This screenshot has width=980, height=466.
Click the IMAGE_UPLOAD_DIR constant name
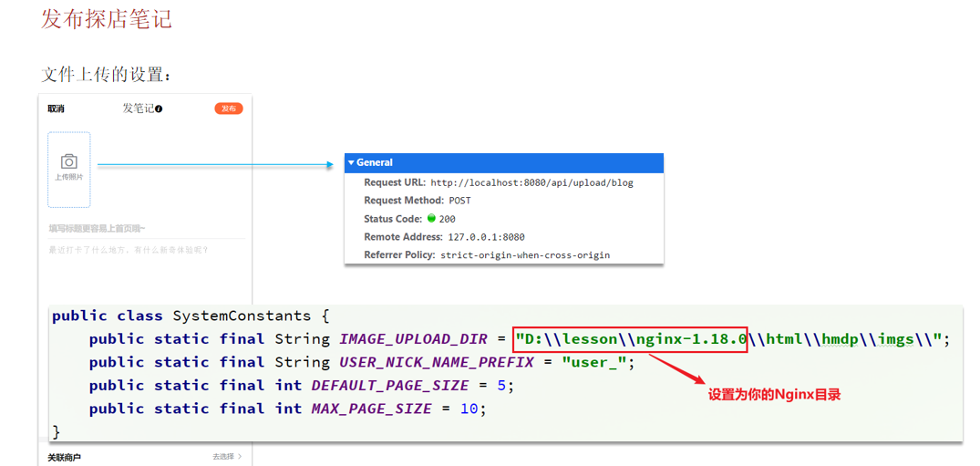click(x=413, y=339)
